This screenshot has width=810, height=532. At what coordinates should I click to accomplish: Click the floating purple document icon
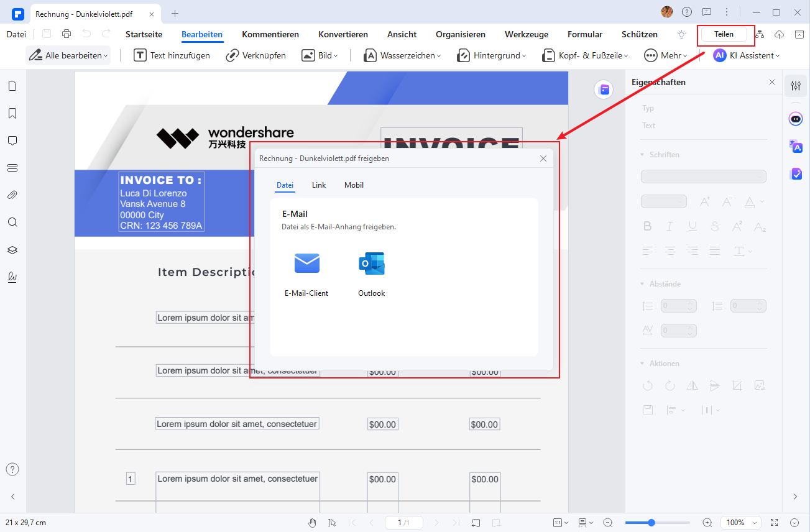(x=603, y=89)
